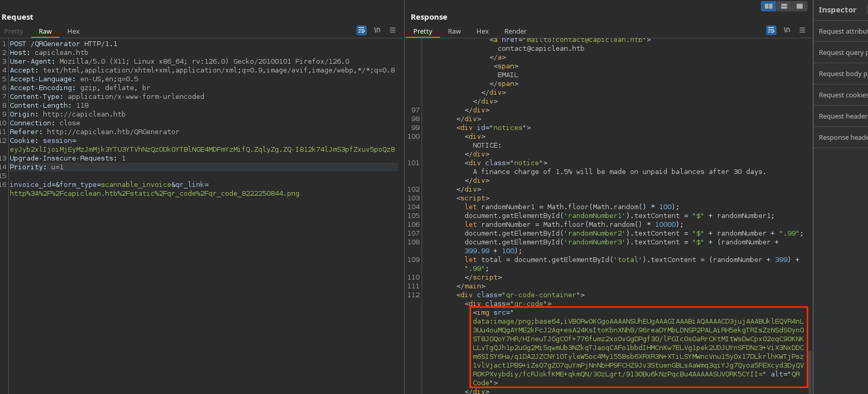868x394 pixels.
Task: Click the Content-Type header line
Action: coord(107,97)
